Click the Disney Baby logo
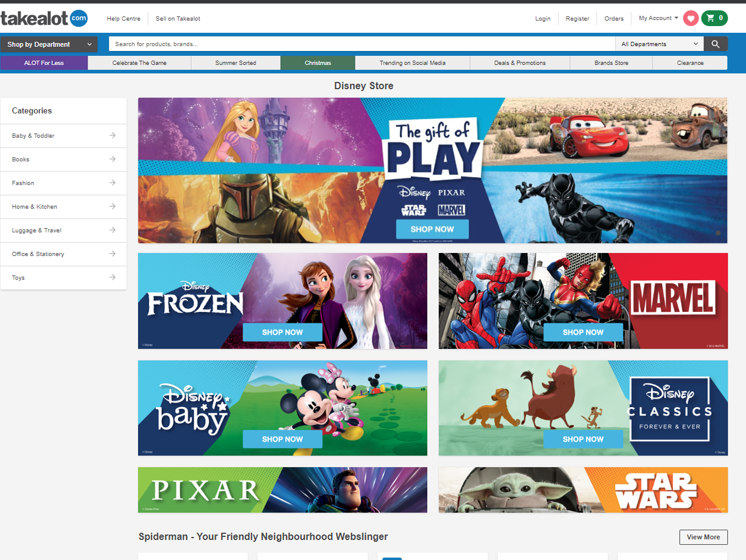Viewport: 746px width, 560px height. pyautogui.click(x=192, y=408)
